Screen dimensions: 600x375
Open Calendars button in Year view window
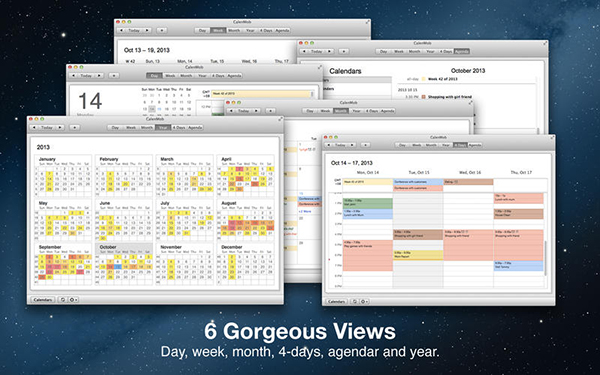(43, 300)
